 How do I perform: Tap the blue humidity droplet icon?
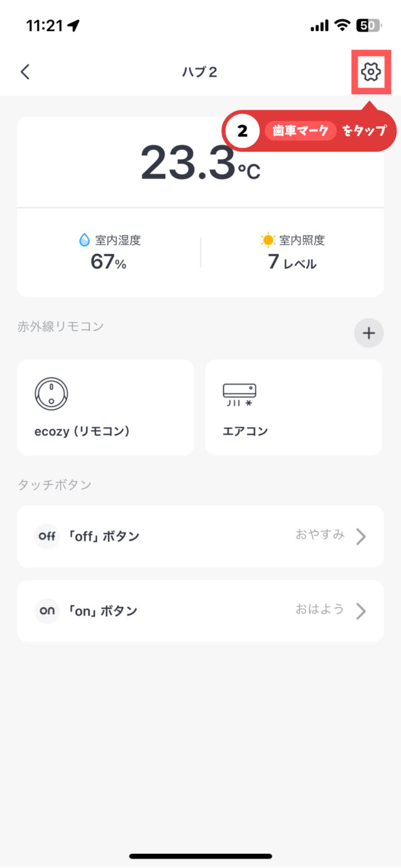pos(84,240)
